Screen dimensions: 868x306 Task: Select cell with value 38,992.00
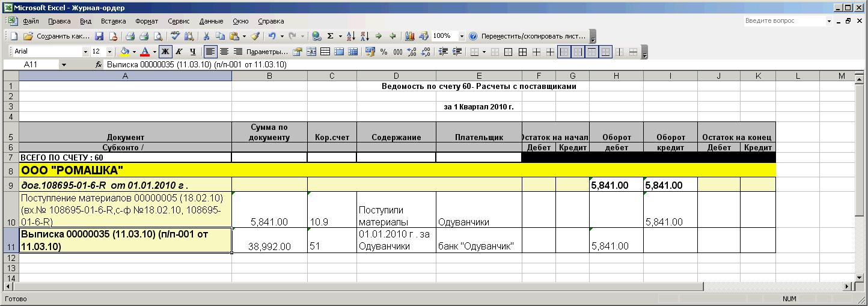click(x=269, y=240)
